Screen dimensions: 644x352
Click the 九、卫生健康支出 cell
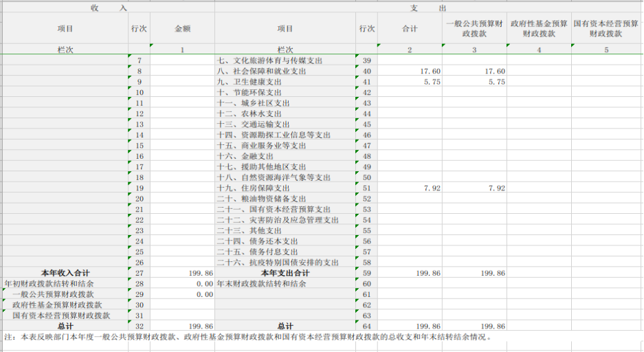click(285, 82)
